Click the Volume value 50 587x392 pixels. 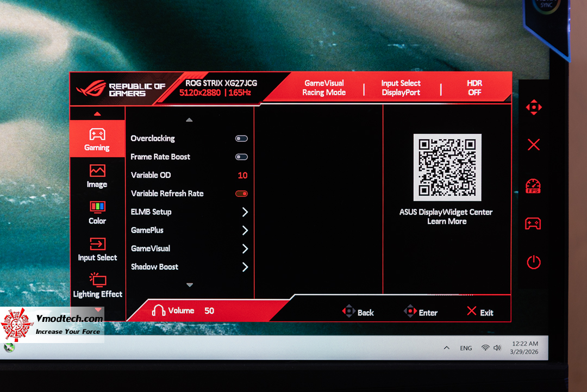click(209, 311)
